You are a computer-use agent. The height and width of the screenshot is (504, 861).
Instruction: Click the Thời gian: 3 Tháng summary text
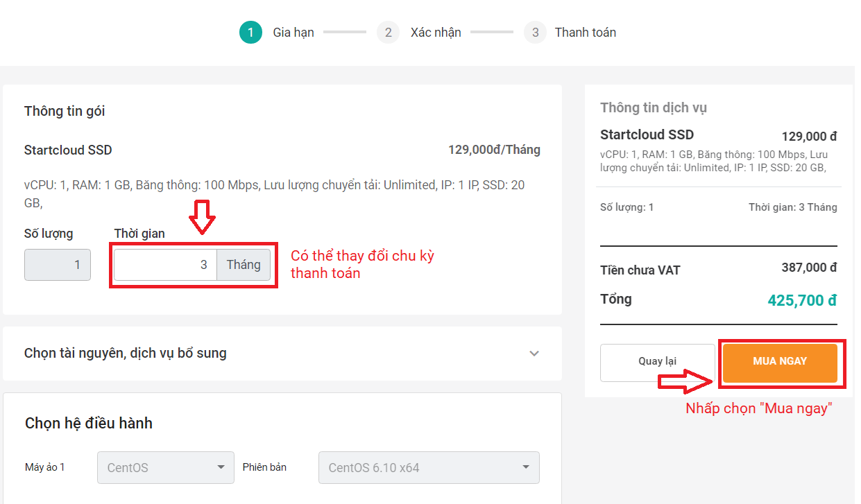tap(793, 207)
